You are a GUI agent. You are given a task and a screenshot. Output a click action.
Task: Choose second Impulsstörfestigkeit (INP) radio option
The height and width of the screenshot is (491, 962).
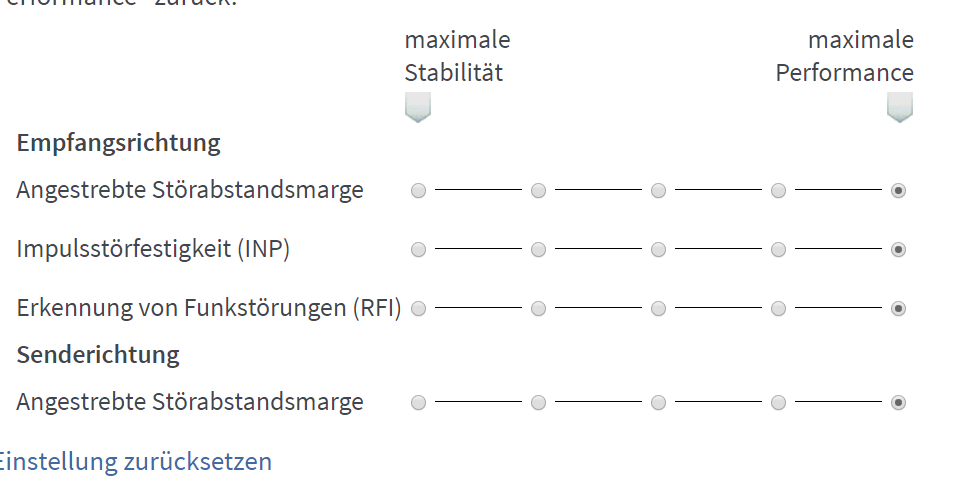538,249
